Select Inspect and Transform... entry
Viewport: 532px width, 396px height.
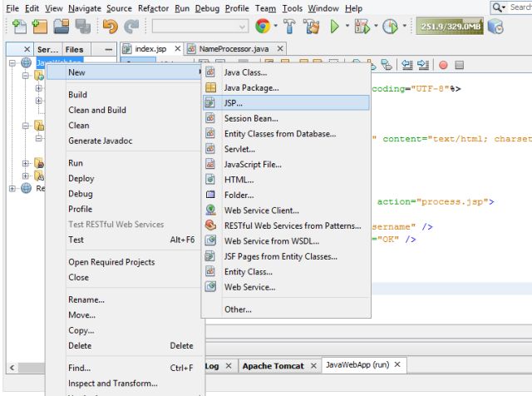click(124, 383)
